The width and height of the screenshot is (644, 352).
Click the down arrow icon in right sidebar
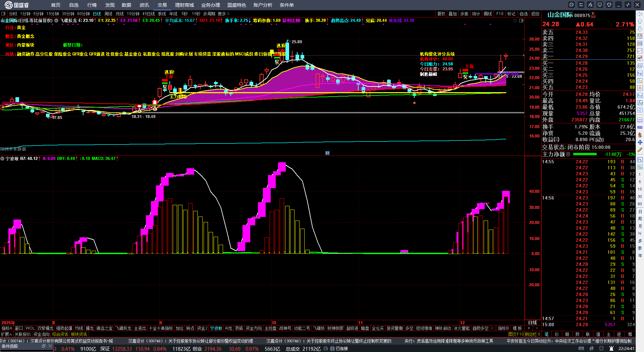coord(640,29)
